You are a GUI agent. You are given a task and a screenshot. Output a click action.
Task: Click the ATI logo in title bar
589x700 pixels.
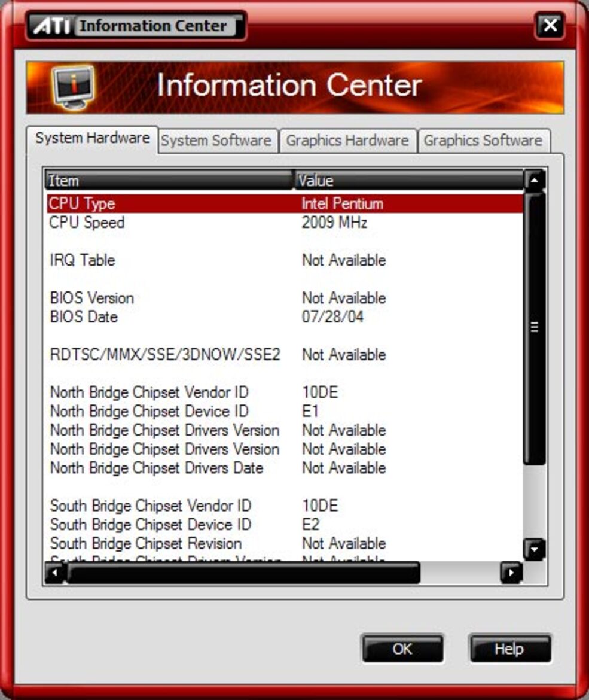pos(52,26)
